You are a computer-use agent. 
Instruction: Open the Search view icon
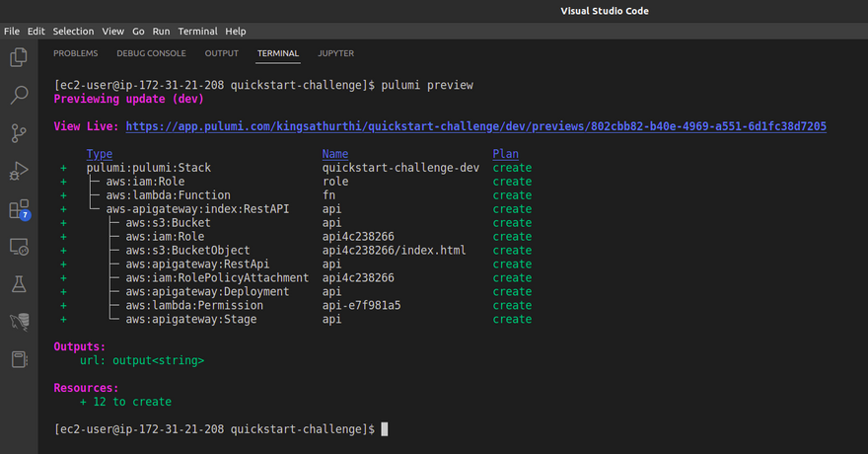[19, 96]
